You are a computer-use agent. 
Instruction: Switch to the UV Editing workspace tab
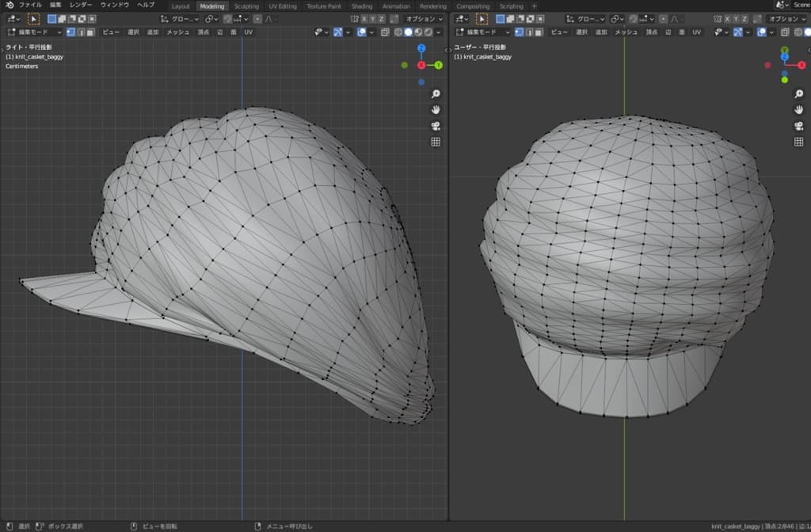click(x=283, y=6)
